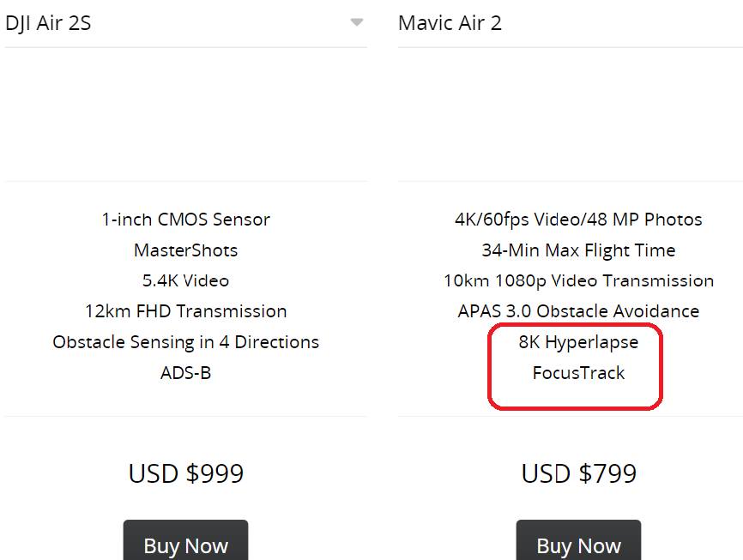Click the 5.4K Video feature line
Screen dimensions: 743x560
coord(185,280)
